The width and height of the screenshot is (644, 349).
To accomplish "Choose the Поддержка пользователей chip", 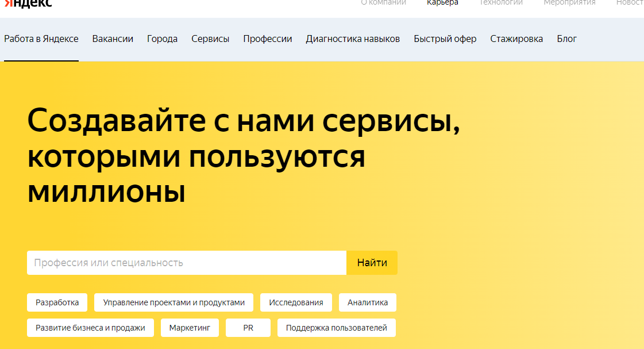I will point(337,328).
